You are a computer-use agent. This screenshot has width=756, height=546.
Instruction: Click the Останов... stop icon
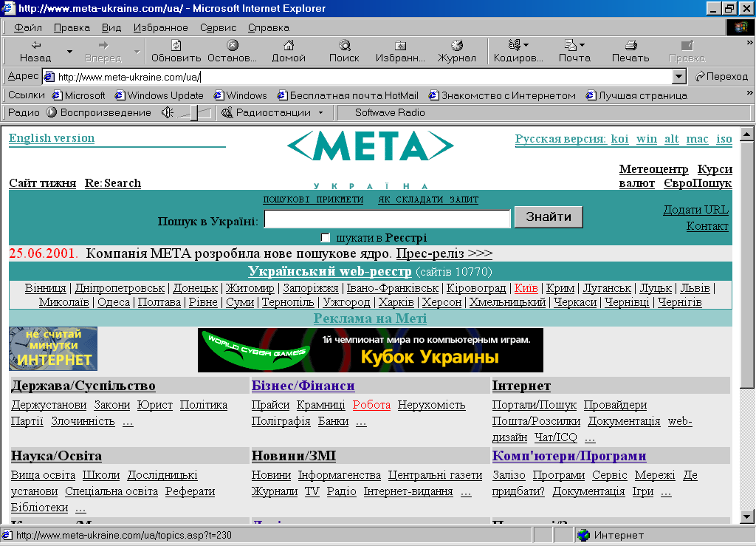click(x=233, y=45)
